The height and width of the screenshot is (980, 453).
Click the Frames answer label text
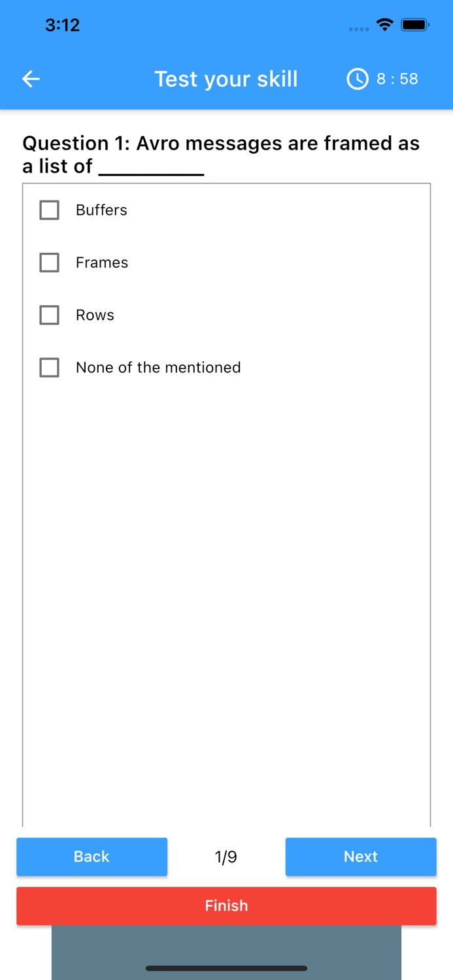tap(102, 263)
